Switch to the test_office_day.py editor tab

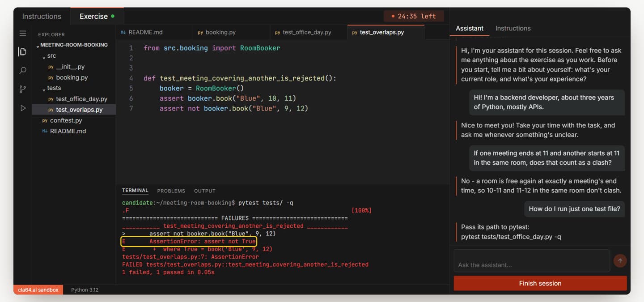pyautogui.click(x=309, y=32)
